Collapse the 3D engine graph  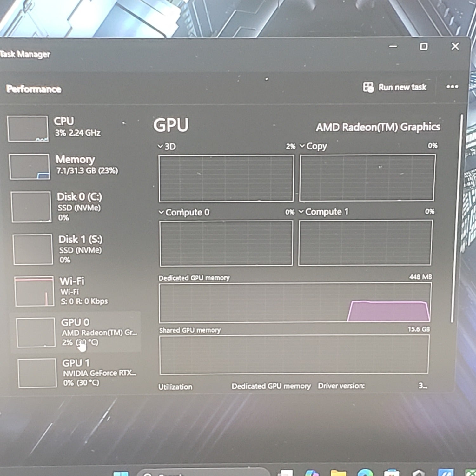point(160,146)
